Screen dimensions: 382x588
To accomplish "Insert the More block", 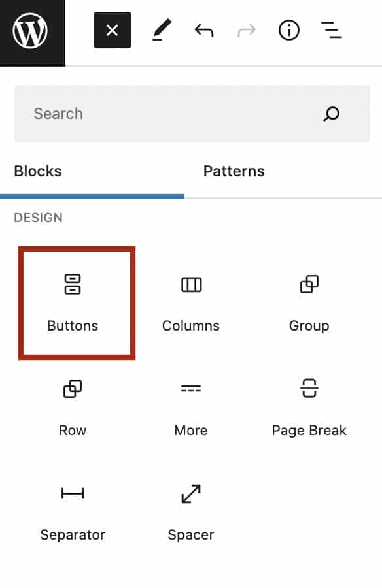I will click(191, 408).
